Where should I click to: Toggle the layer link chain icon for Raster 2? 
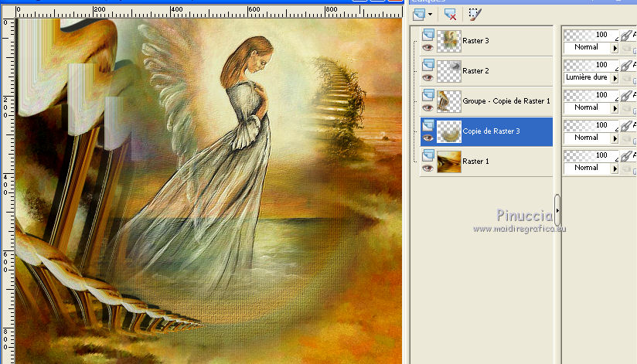627,66
